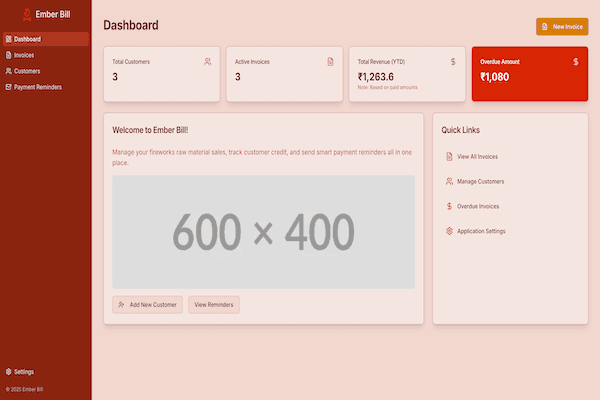Image resolution: width=600 pixels, height=400 pixels.
Task: Click the Total Customers people icon
Action: coord(208,62)
